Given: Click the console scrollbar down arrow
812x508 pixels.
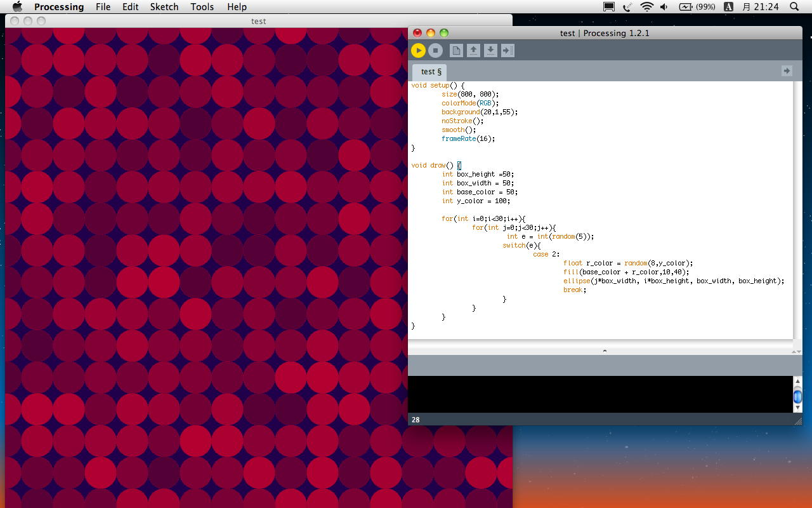Looking at the screenshot, I should pos(797,408).
